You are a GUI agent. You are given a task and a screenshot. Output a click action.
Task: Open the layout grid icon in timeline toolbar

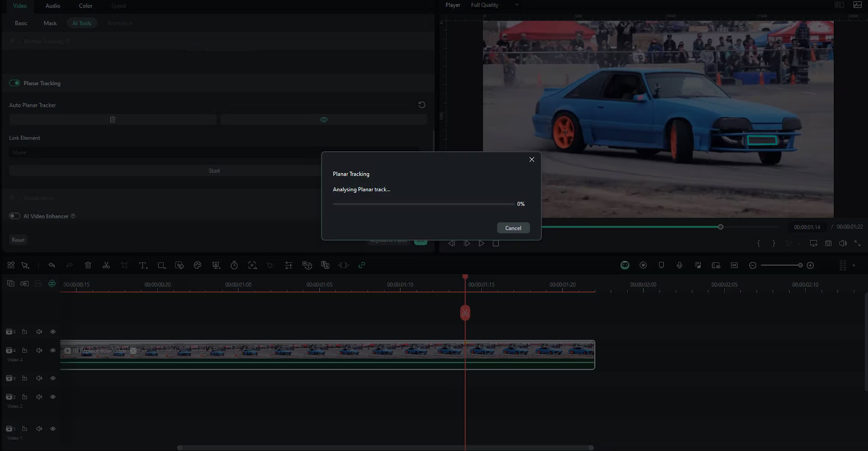11,266
